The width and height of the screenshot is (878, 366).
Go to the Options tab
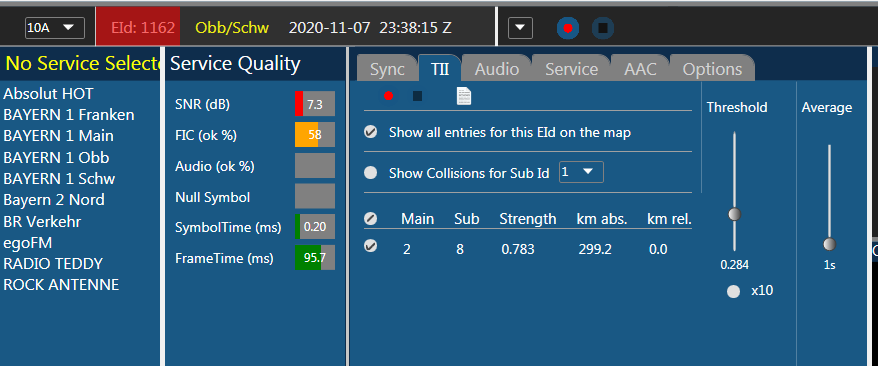pos(712,69)
